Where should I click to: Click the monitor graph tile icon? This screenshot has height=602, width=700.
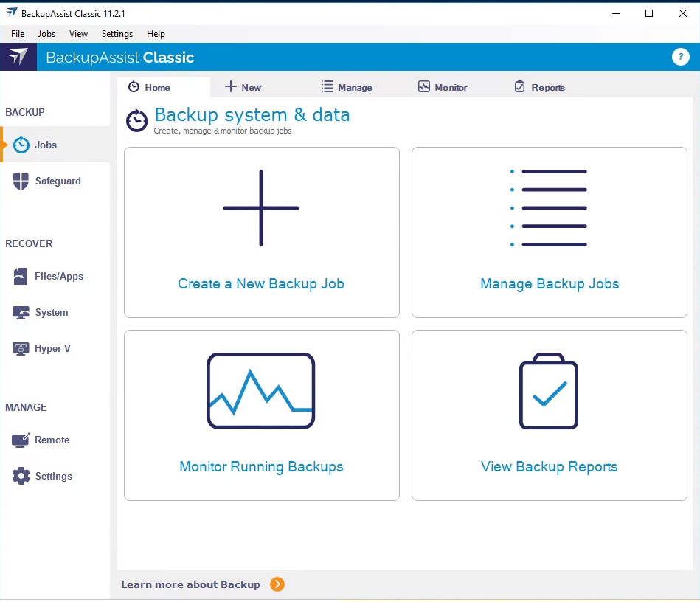(x=261, y=391)
